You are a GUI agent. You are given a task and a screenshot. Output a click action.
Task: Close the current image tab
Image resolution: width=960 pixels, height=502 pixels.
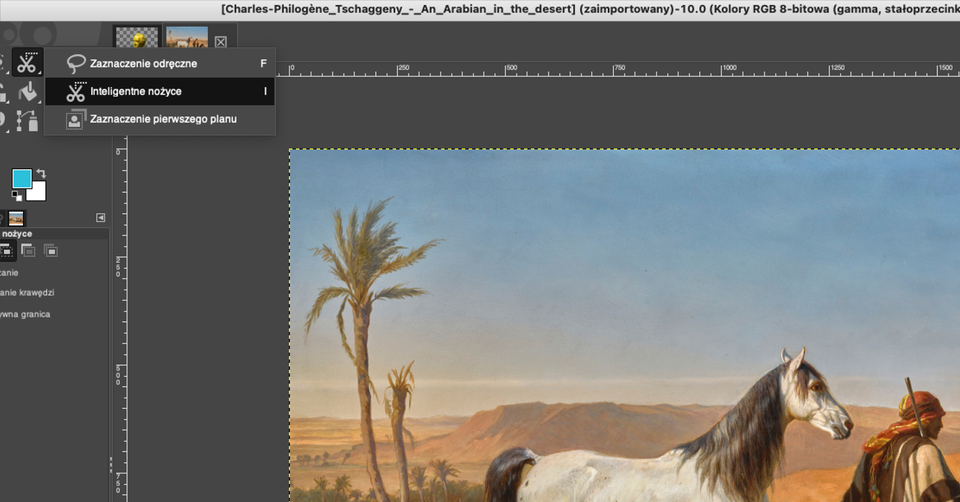coord(220,42)
